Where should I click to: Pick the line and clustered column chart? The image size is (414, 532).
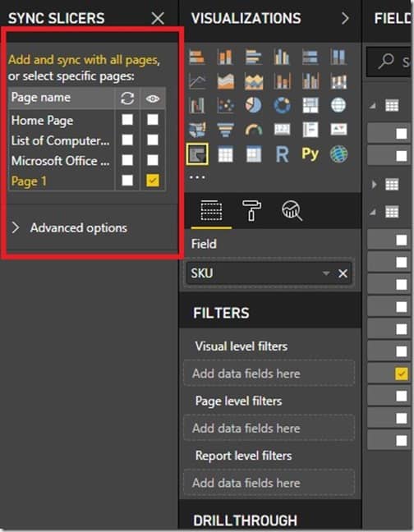tap(310, 81)
